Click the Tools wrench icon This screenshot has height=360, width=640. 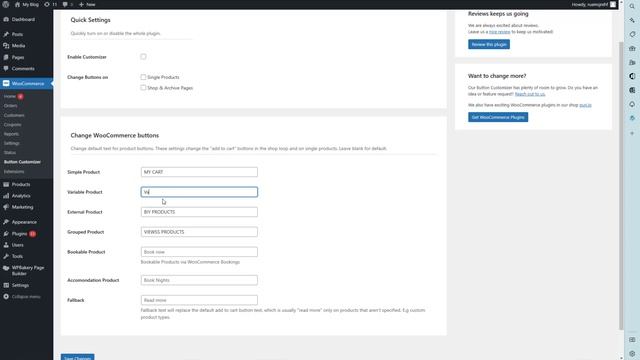(x=6, y=256)
